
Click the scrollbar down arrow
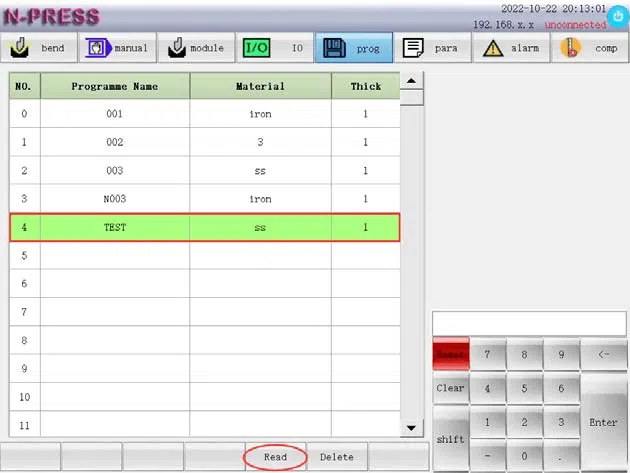pos(411,428)
